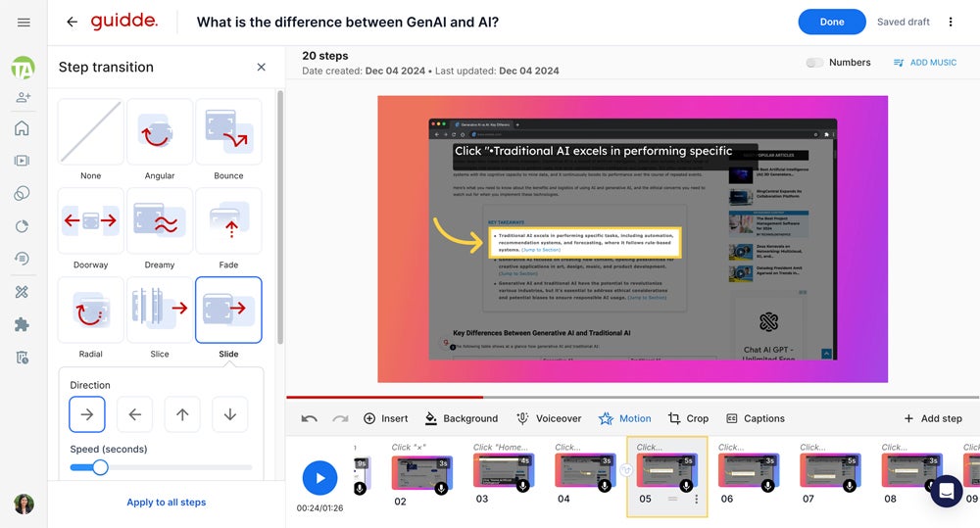Open the hamburger menu
The width and height of the screenshot is (980, 528).
(24, 23)
